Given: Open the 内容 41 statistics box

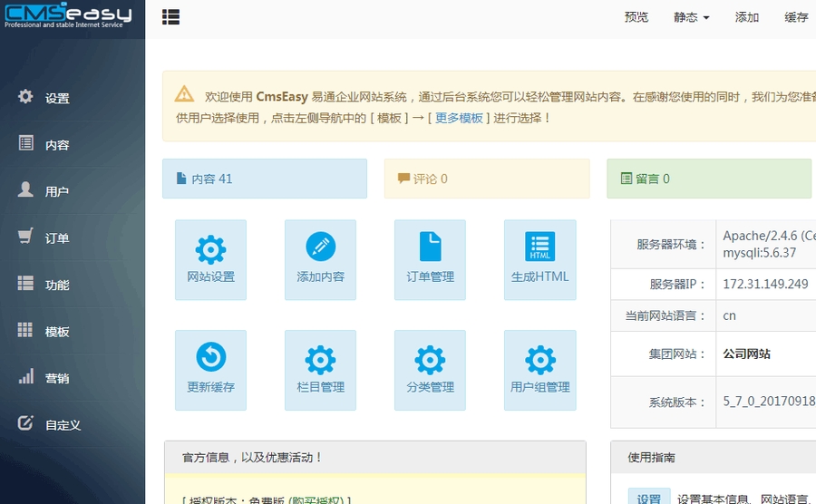Looking at the screenshot, I should (x=264, y=179).
